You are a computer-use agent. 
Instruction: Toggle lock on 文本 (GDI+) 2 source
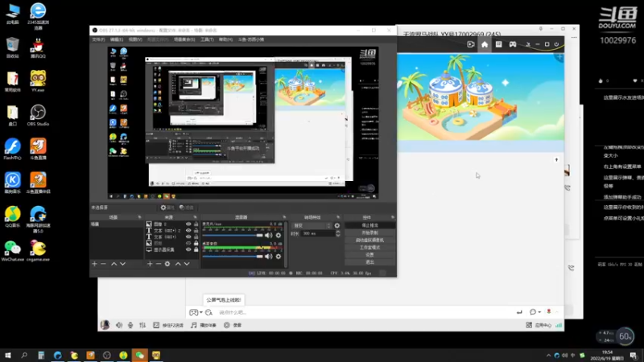point(196,231)
